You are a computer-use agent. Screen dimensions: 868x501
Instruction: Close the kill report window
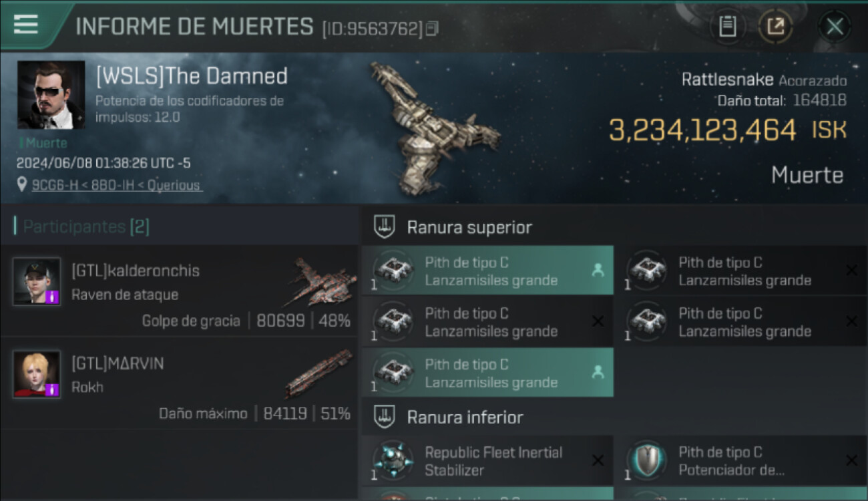835,27
